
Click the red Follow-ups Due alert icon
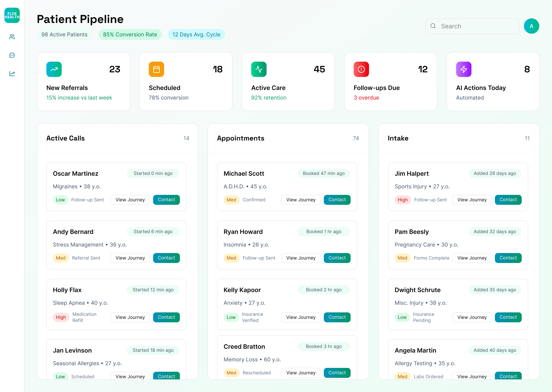pyautogui.click(x=361, y=69)
